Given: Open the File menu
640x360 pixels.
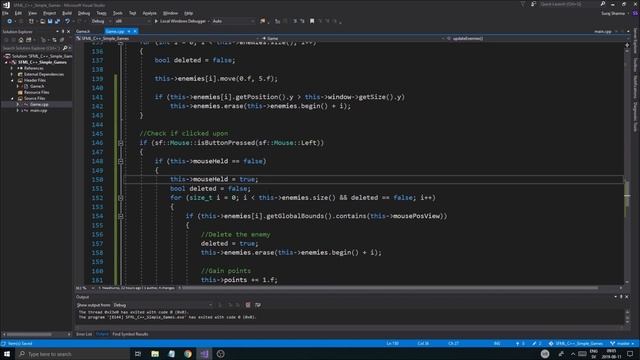Looking at the screenshot, I should (5, 13).
